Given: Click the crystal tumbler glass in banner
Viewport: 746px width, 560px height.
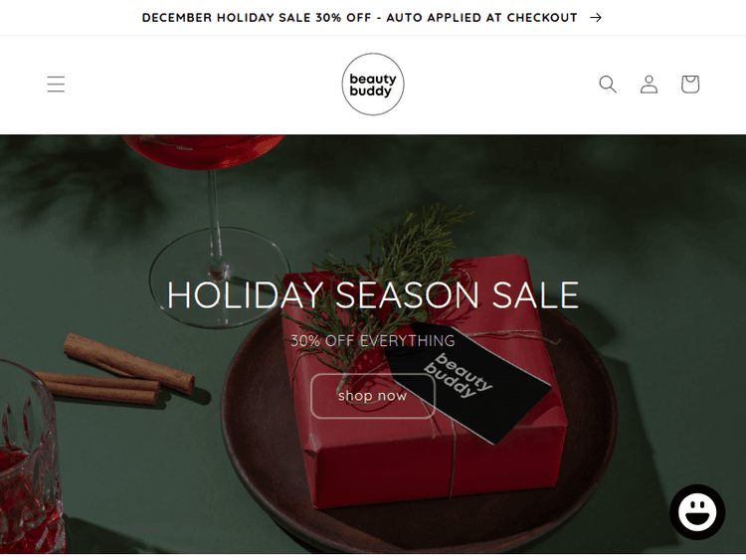Looking at the screenshot, I should point(30,457).
